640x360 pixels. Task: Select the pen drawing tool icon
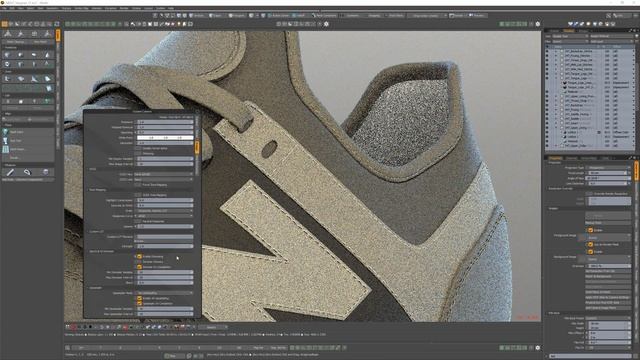[10, 172]
